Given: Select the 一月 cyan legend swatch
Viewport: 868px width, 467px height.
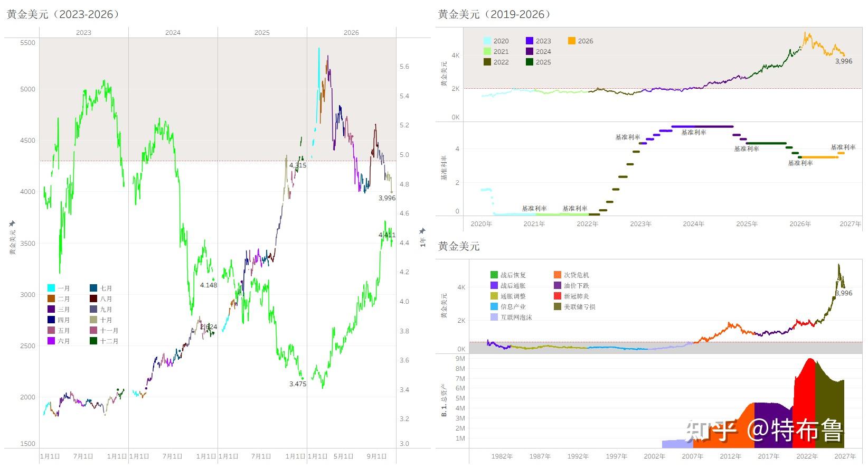Looking at the screenshot, I should click(x=51, y=288).
